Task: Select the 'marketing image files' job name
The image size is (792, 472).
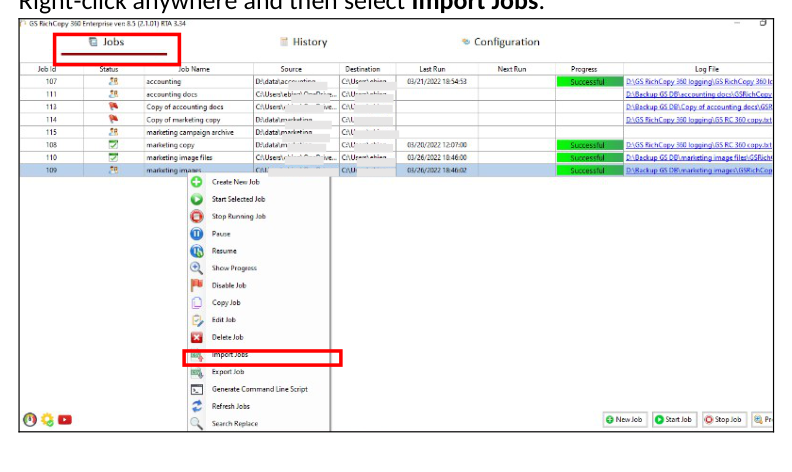Action: pos(179,158)
